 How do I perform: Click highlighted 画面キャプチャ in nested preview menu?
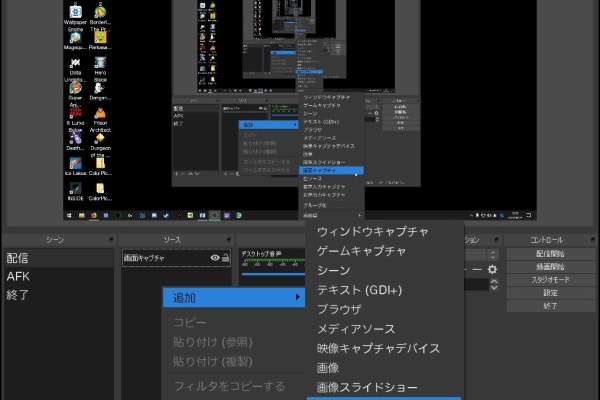click(x=331, y=170)
